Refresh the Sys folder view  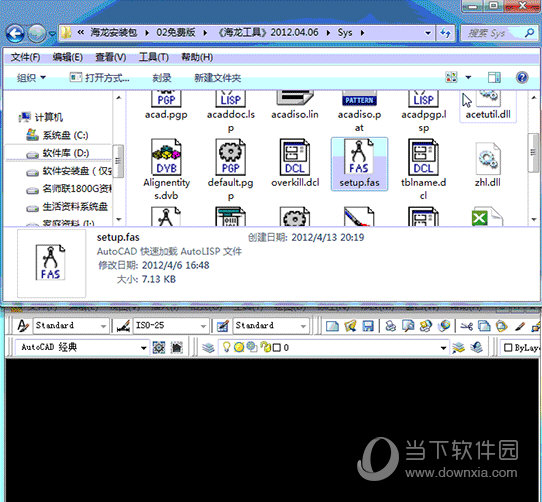(445, 33)
